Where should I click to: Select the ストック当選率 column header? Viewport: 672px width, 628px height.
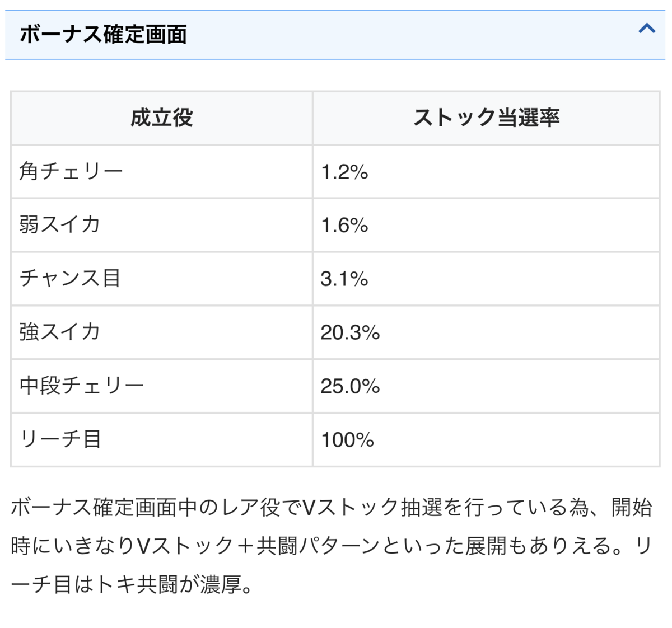pos(486,118)
